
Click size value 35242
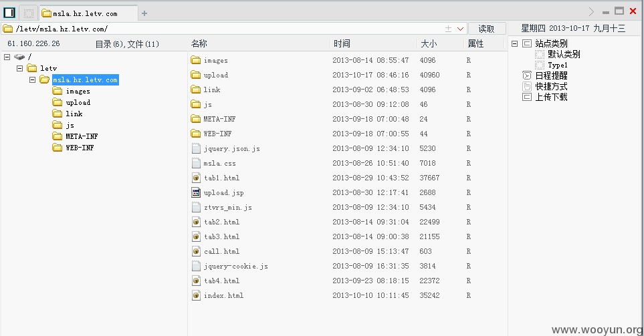(x=429, y=295)
